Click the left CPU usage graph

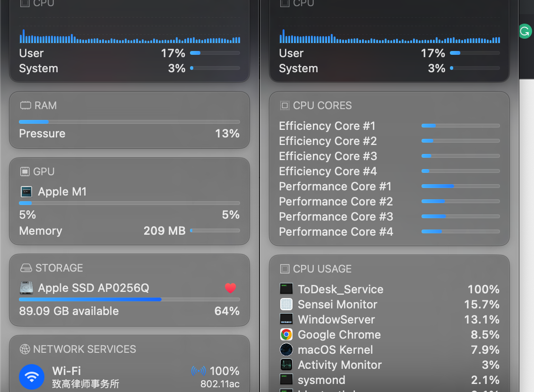pyautogui.click(x=130, y=36)
